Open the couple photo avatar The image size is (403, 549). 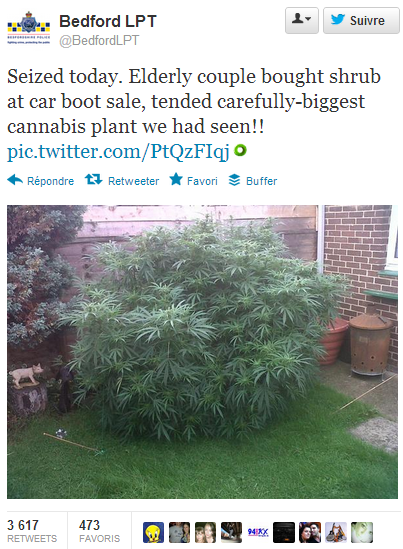[x=310, y=533]
